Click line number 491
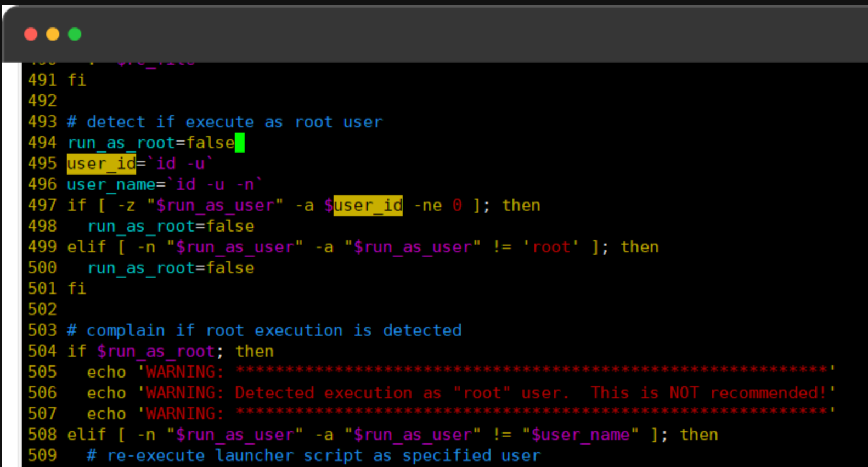 point(42,80)
